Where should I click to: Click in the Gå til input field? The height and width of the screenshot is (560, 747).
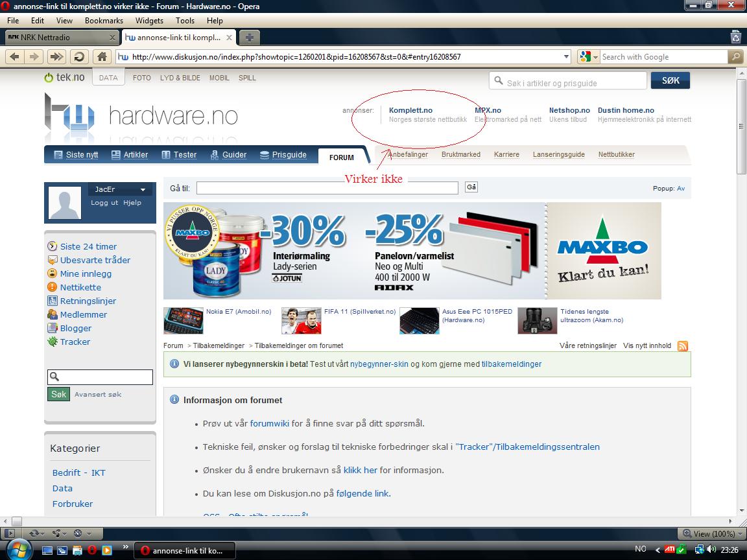327,187
